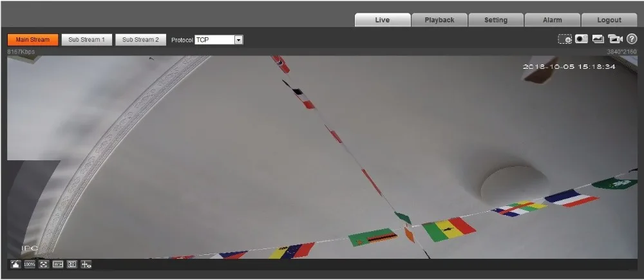Switch the video to full screen
The image size is (644, 280).
coord(44,265)
